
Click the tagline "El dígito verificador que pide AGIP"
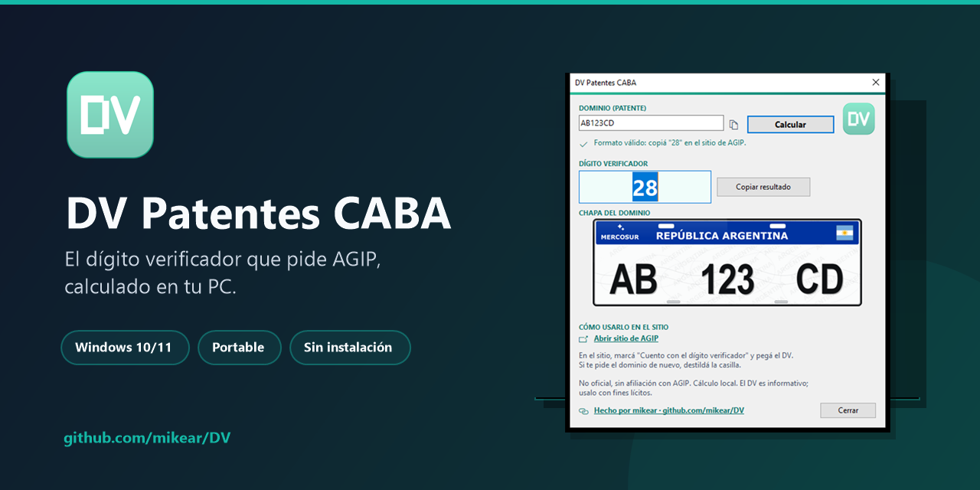(223, 261)
